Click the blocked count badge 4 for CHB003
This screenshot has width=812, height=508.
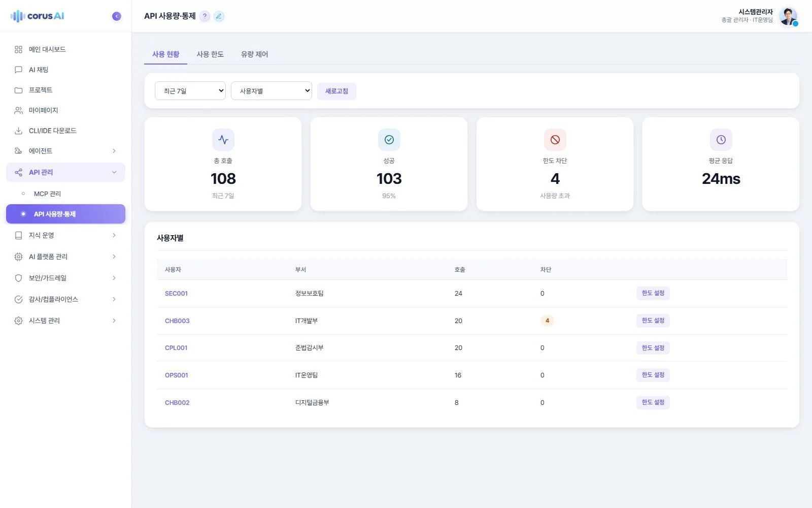click(x=547, y=321)
